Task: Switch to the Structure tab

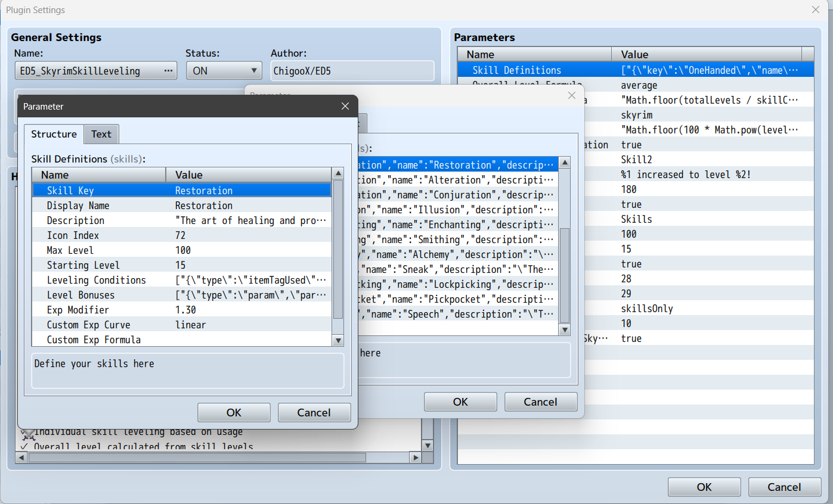Action: pyautogui.click(x=54, y=134)
